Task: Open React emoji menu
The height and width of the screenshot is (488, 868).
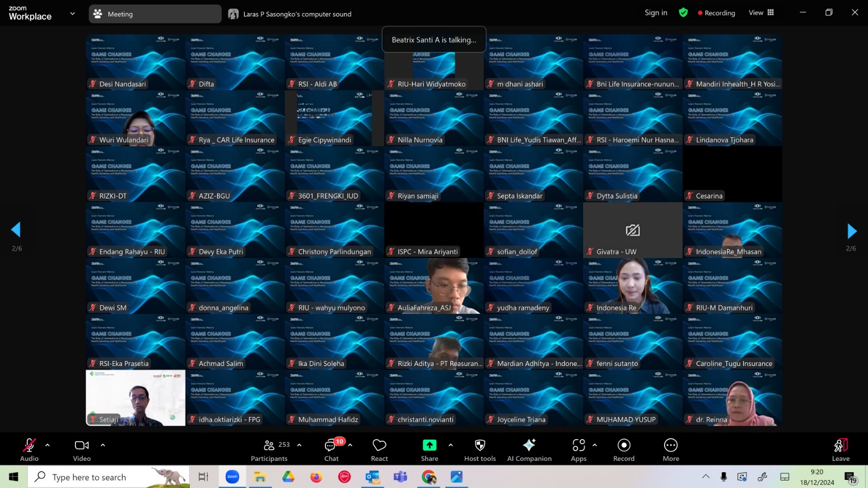Action: tap(379, 450)
